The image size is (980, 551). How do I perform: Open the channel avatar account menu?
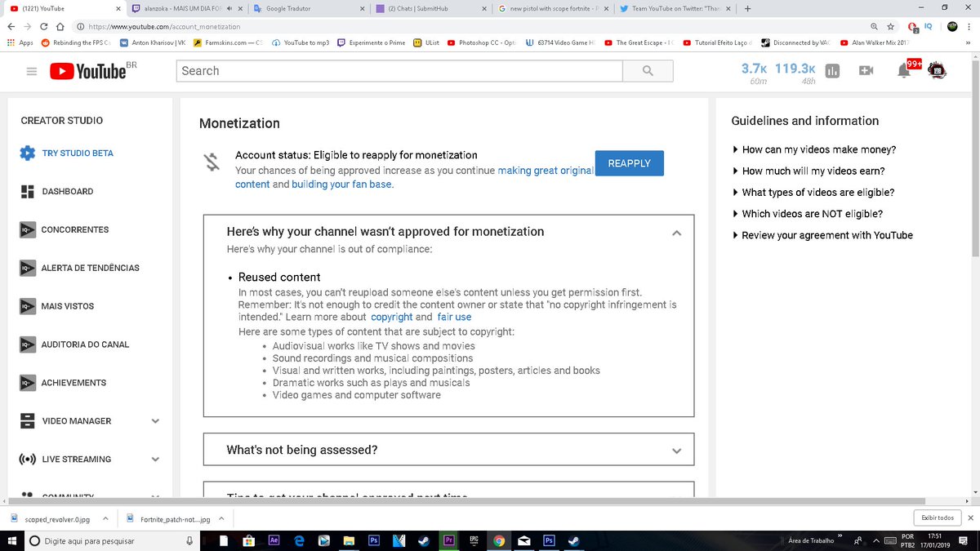point(938,71)
